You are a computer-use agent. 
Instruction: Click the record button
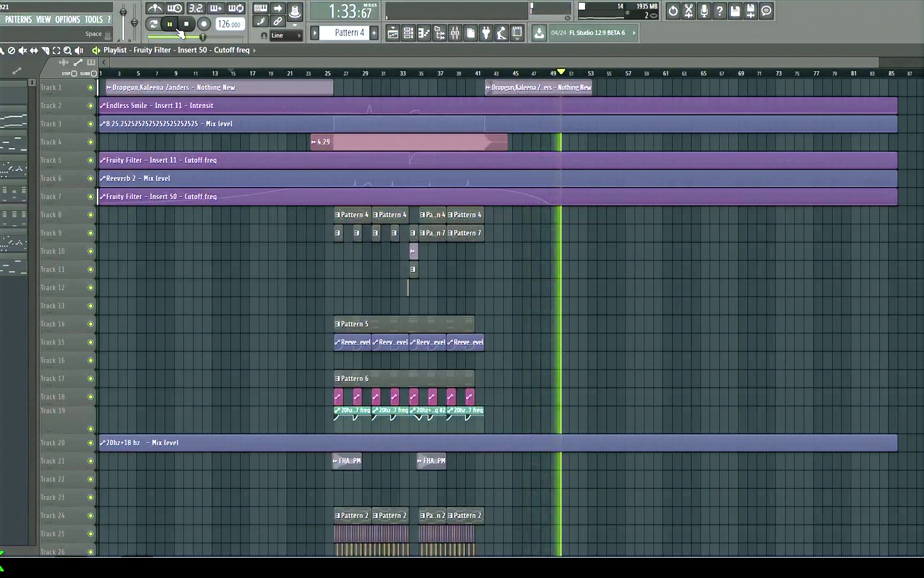pos(204,24)
